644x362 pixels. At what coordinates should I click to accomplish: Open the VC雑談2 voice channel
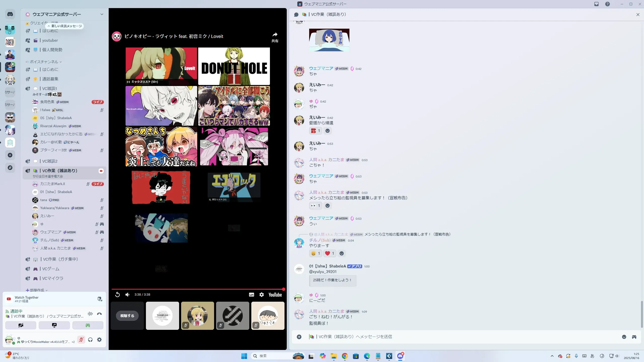pyautogui.click(x=50, y=161)
